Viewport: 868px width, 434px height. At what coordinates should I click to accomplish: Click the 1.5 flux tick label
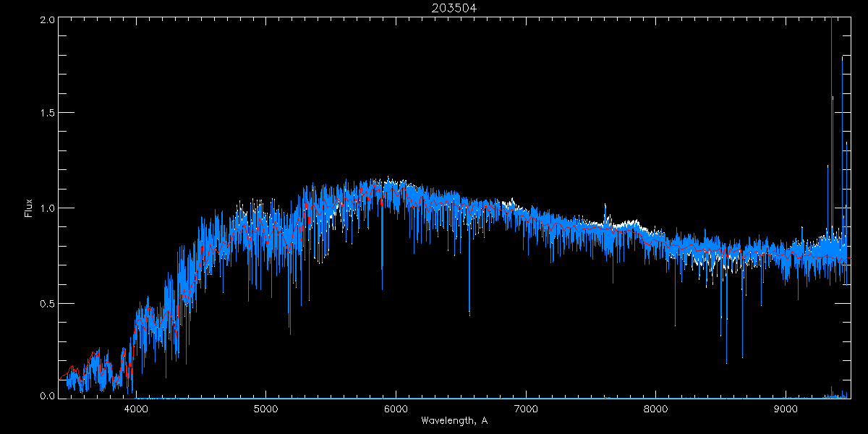48,113
